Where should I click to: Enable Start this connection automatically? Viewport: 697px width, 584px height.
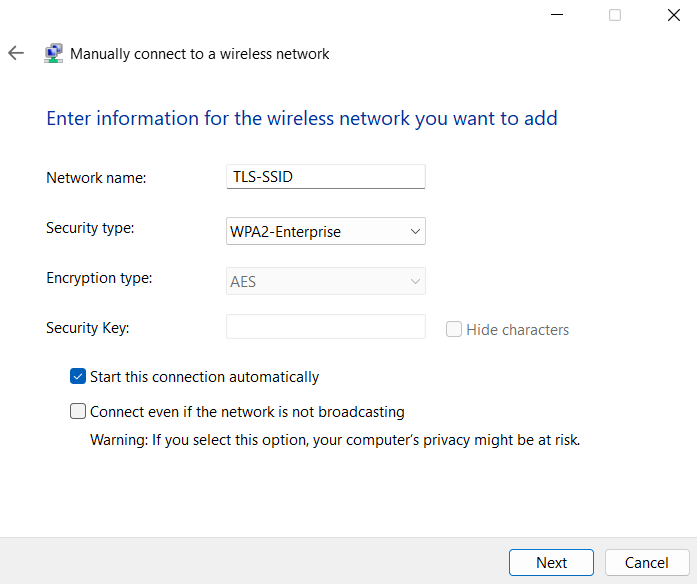point(78,377)
